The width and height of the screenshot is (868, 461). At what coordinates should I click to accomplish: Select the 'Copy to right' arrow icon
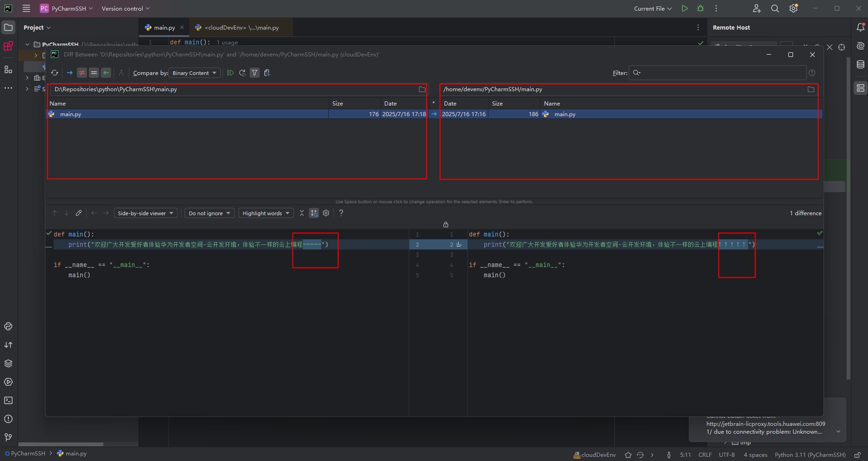[x=69, y=73]
